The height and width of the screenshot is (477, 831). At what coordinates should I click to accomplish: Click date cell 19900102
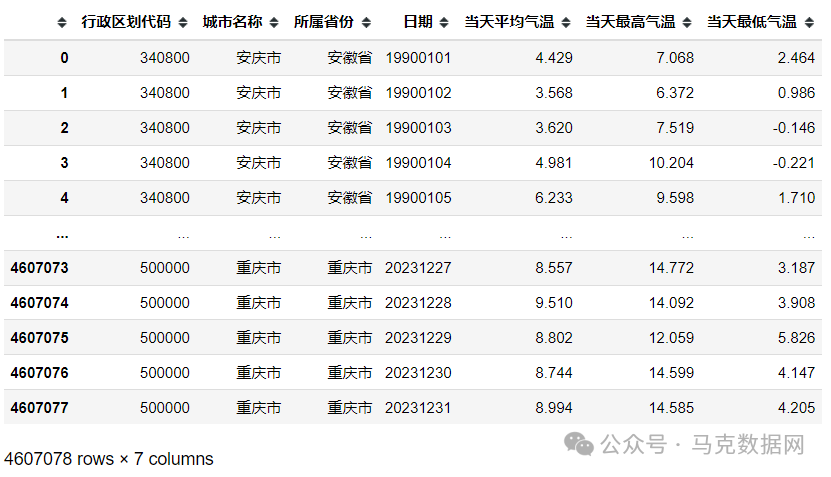pyautogui.click(x=418, y=93)
